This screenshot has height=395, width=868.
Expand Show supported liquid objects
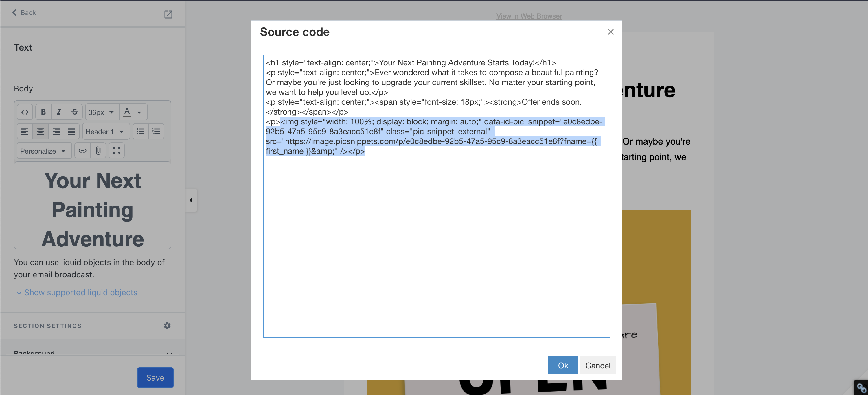pyautogui.click(x=80, y=292)
